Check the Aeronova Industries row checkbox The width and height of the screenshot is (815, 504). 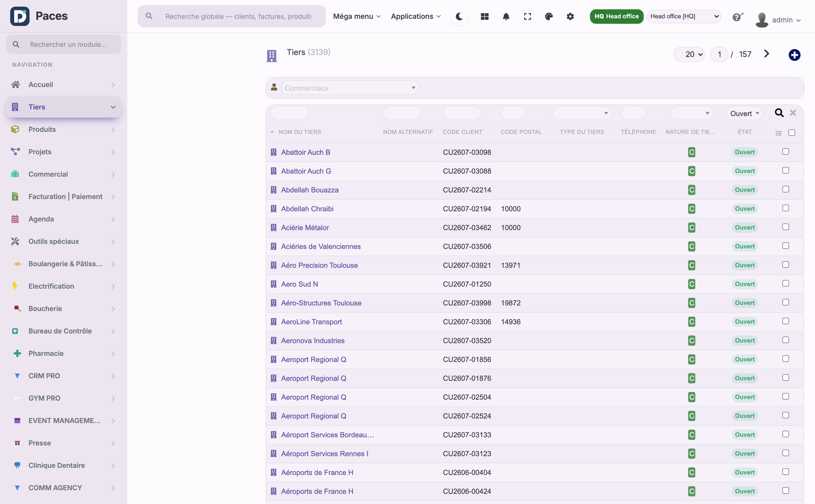786,340
